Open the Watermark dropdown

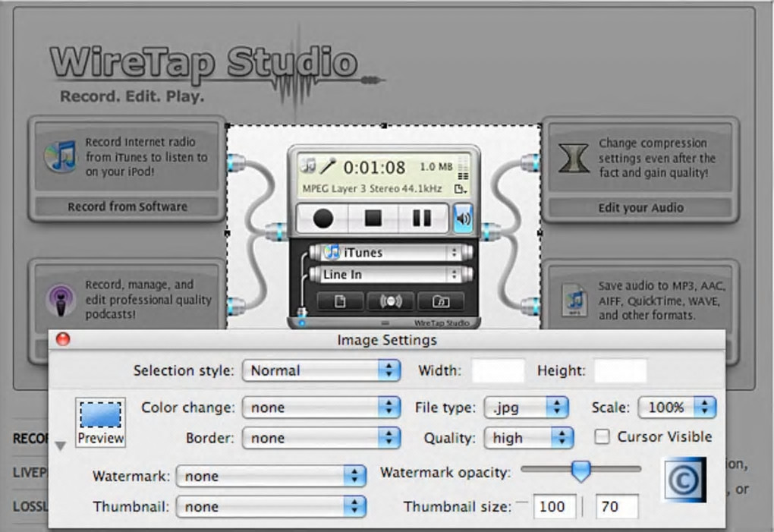click(x=271, y=477)
